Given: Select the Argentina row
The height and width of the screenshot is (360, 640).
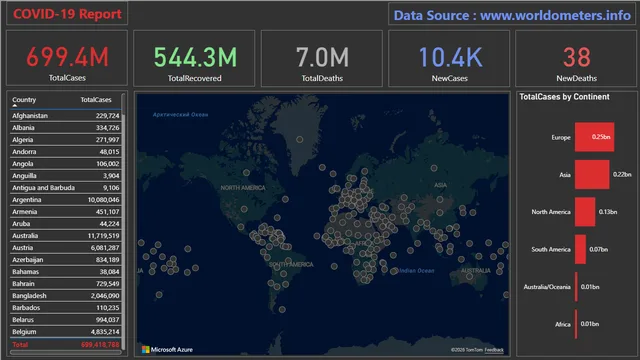Looking at the screenshot, I should [66, 200].
